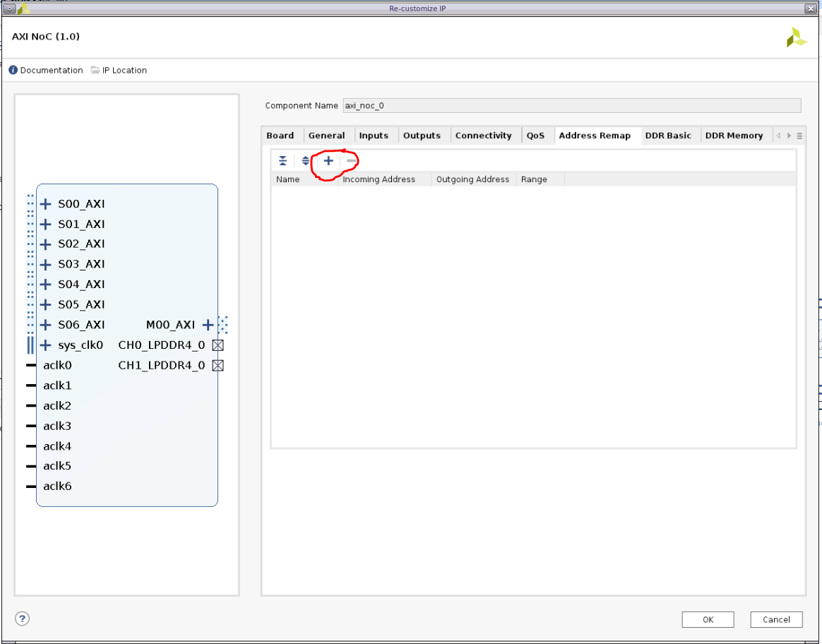Click the Cancel button

[x=775, y=619]
